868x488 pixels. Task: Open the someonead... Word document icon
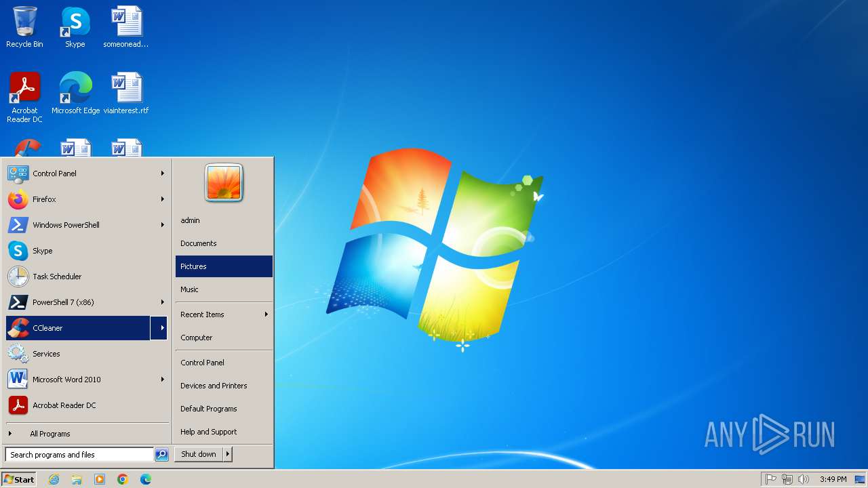click(126, 27)
